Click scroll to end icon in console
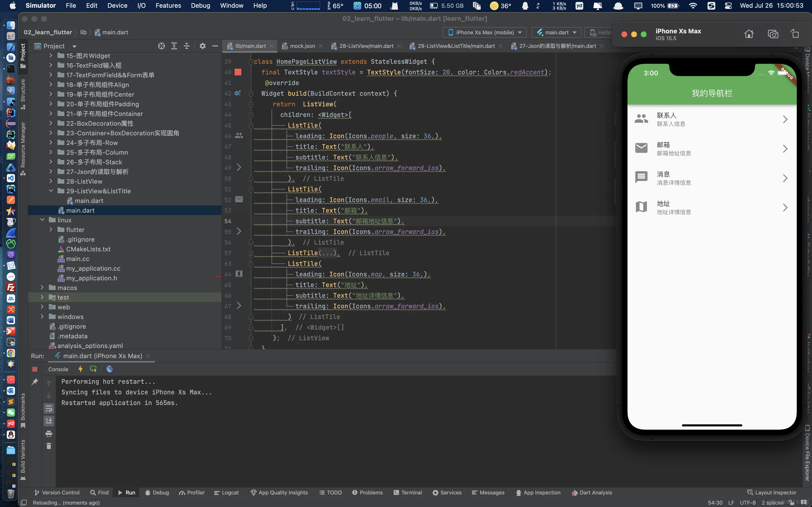This screenshot has width=812, height=507. tap(49, 421)
